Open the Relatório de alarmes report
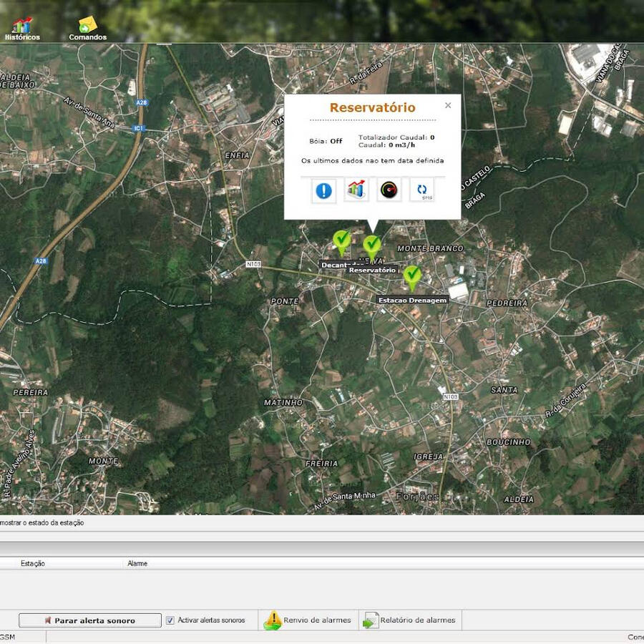Image resolution: width=644 pixels, height=644 pixels. [x=409, y=620]
